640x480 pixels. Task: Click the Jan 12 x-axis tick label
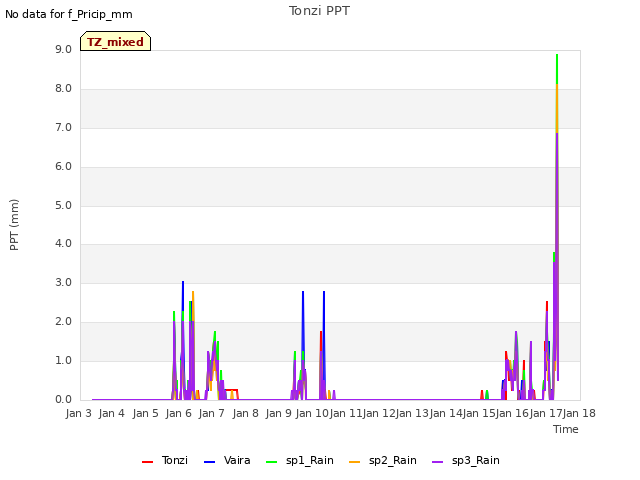tap(379, 413)
